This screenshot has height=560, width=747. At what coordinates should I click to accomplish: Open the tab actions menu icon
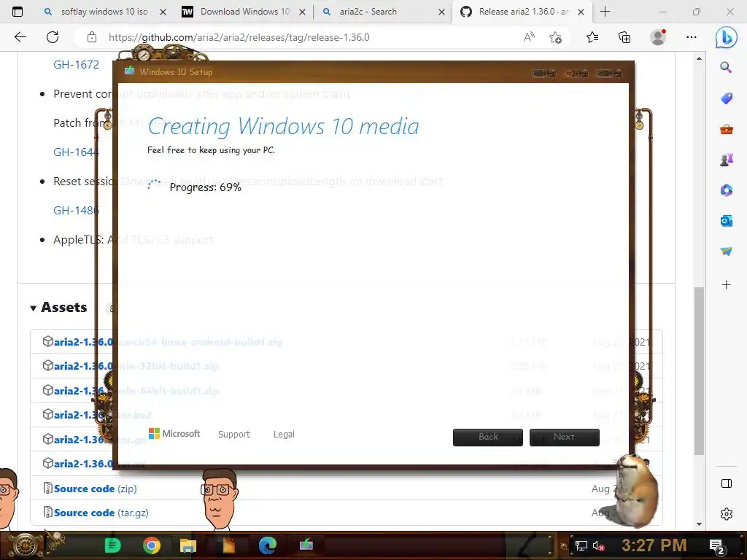(18, 12)
